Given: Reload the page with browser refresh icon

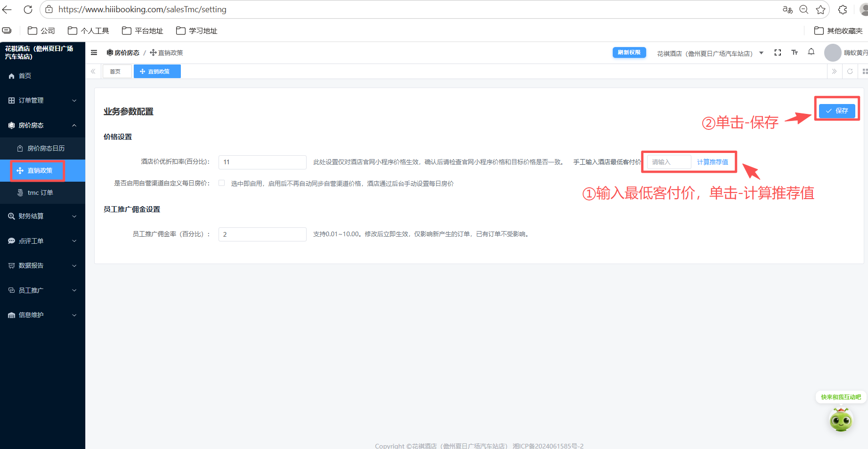Looking at the screenshot, I should 28,9.
